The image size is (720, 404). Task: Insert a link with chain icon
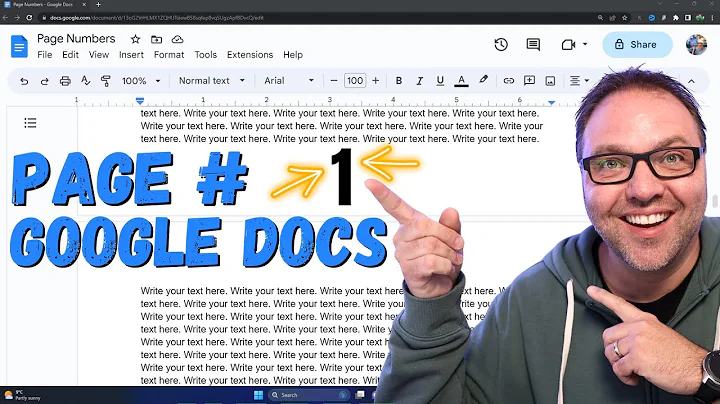508,81
